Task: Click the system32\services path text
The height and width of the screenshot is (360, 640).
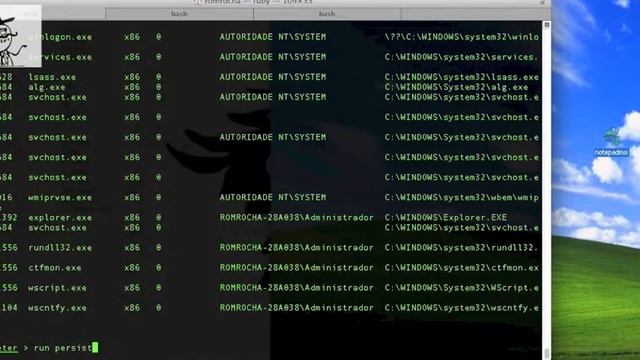Action: click(x=462, y=57)
